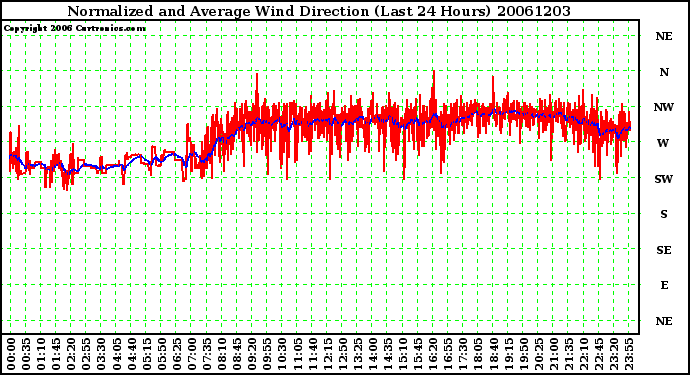Click the '17:30' time axis label

coord(463,354)
